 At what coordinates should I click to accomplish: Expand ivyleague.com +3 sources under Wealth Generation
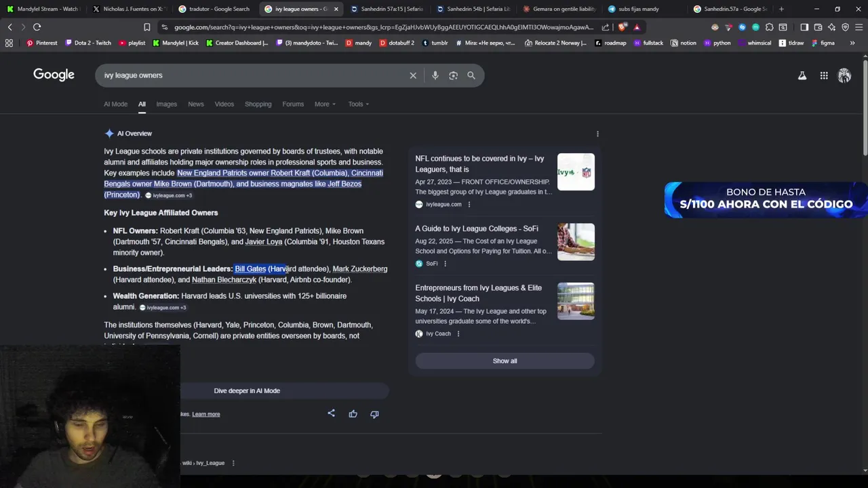[x=163, y=308]
